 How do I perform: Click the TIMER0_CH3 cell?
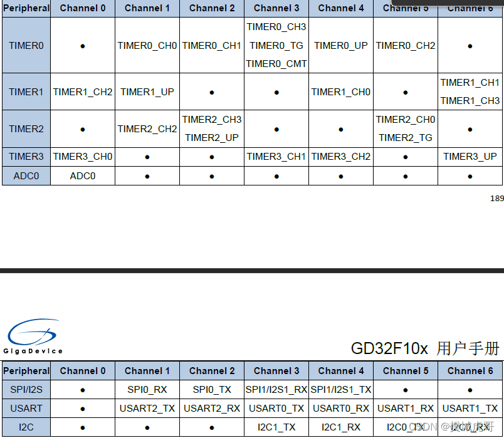tap(276, 27)
